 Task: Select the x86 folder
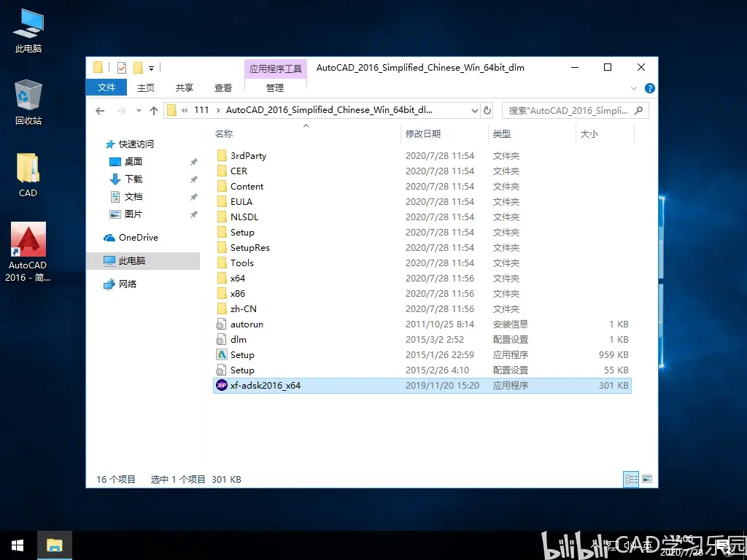click(422, 293)
